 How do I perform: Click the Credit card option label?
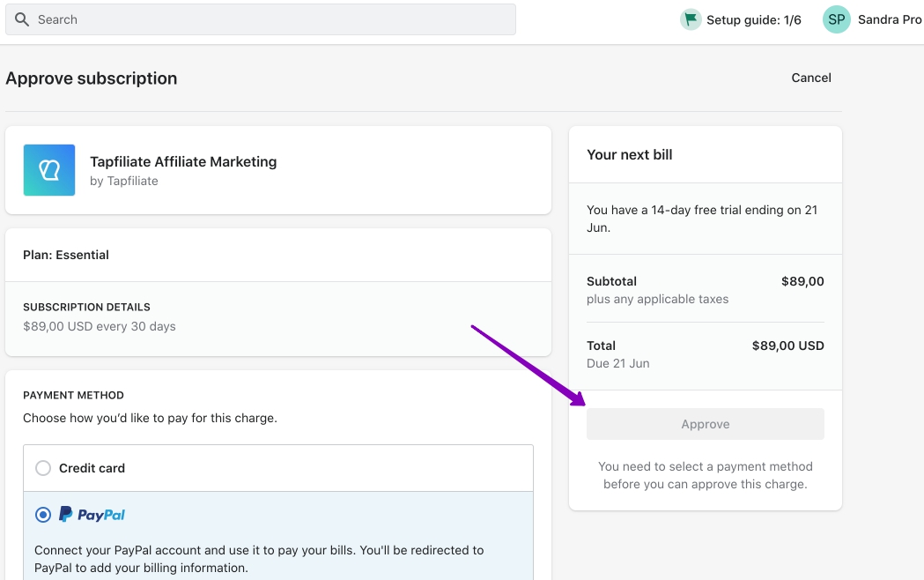click(92, 468)
